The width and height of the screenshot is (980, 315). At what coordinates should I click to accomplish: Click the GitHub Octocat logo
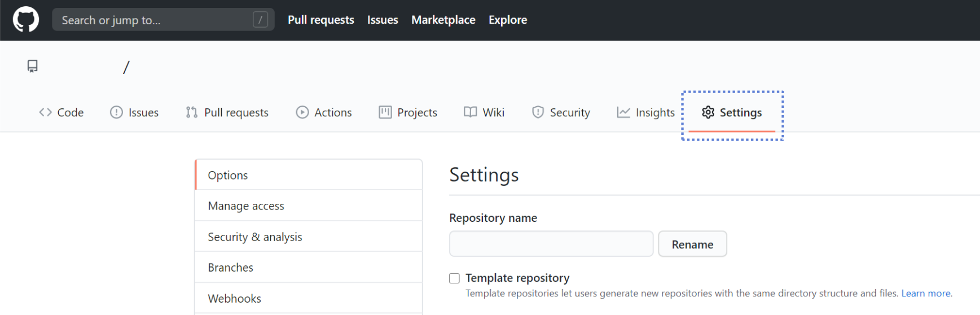coord(26,20)
